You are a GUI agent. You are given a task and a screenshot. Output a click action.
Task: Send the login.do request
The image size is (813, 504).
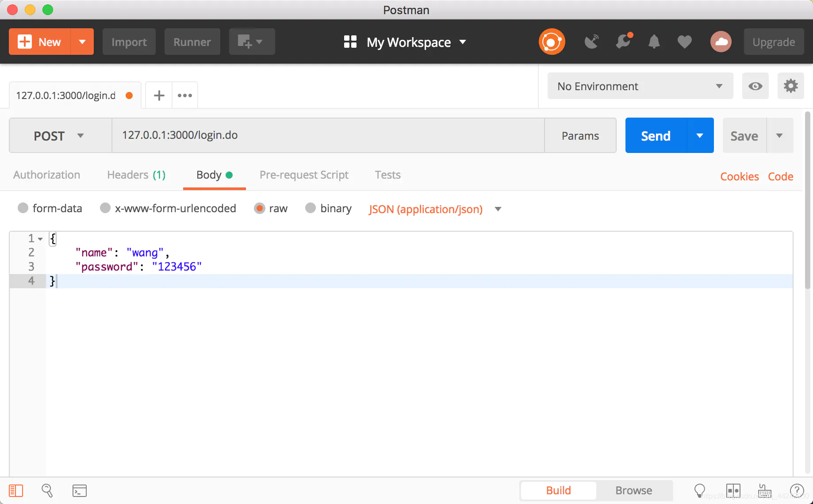(x=656, y=135)
